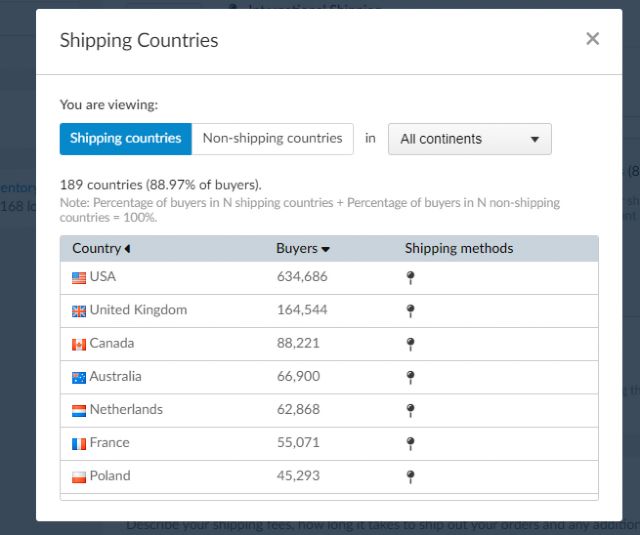Click the Shipping methods column header
This screenshot has height=535, width=640.
(x=458, y=248)
